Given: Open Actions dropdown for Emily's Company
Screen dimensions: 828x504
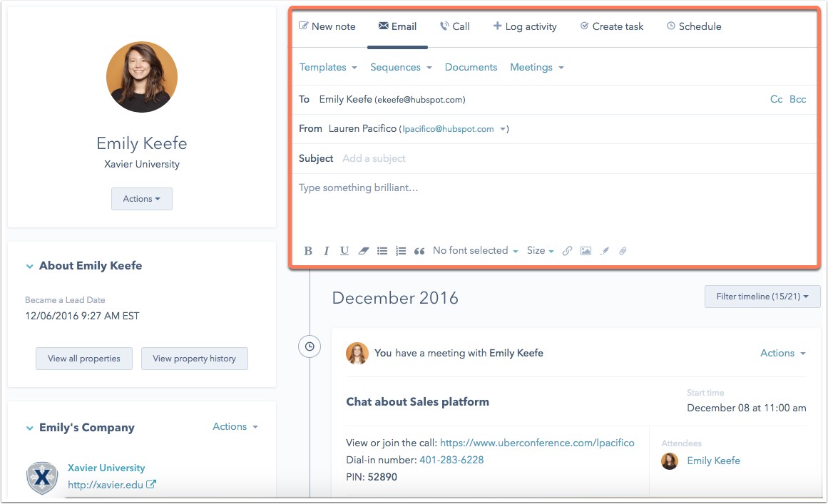Looking at the screenshot, I should [235, 426].
